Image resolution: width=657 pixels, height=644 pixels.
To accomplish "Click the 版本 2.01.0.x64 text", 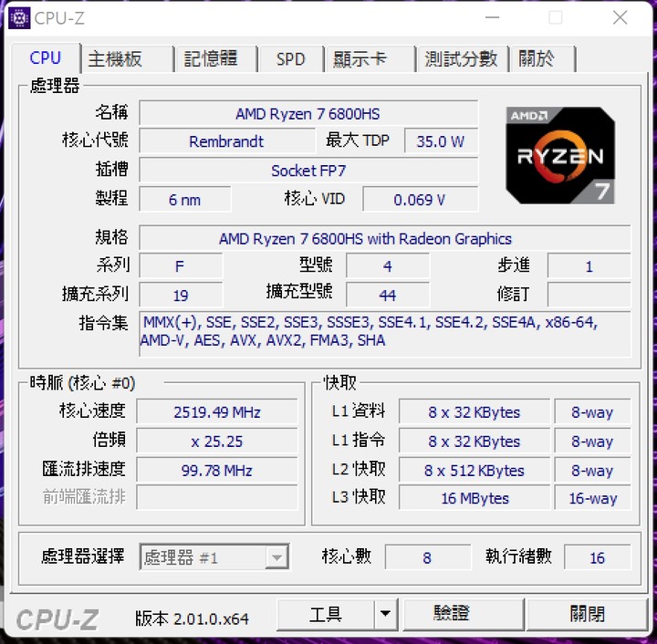I will coord(192,618).
